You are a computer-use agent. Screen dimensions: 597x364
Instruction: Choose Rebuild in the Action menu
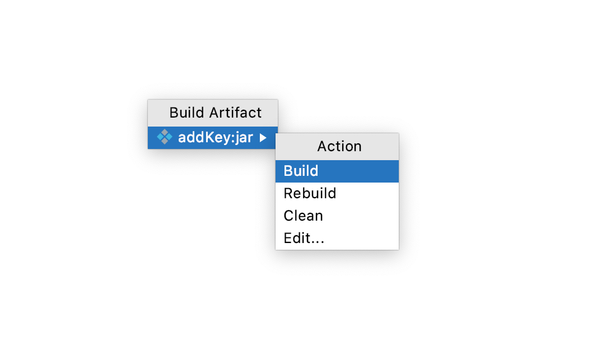(x=337, y=193)
